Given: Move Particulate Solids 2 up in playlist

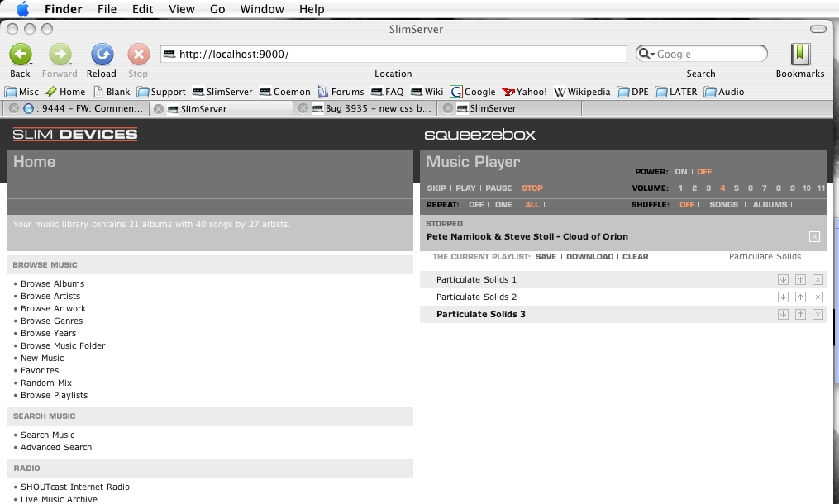Looking at the screenshot, I should [800, 297].
